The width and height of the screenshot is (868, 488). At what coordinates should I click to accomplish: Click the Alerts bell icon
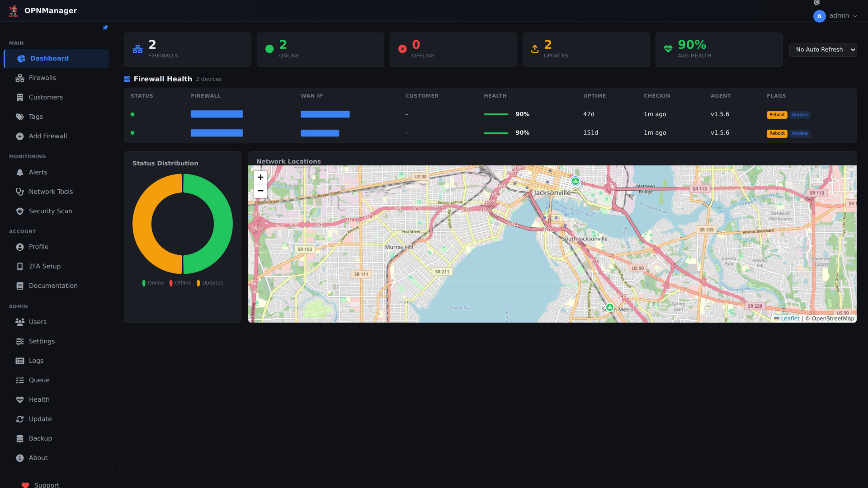tap(20, 173)
